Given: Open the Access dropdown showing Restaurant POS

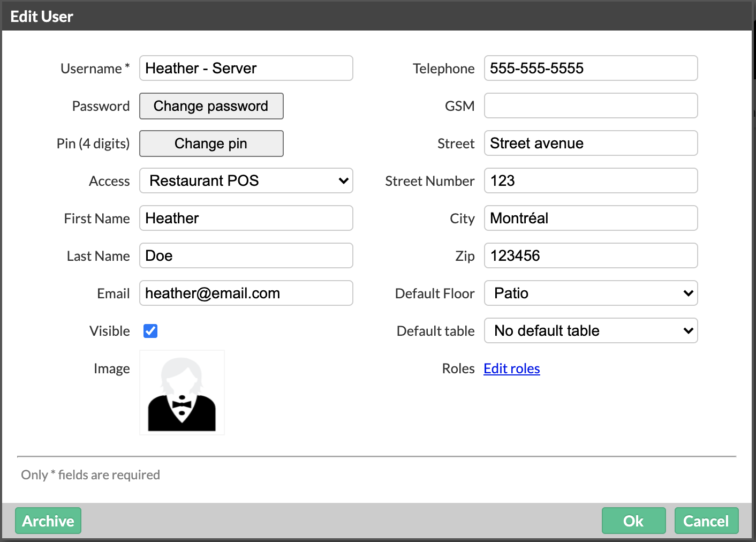Looking at the screenshot, I should click(x=246, y=180).
